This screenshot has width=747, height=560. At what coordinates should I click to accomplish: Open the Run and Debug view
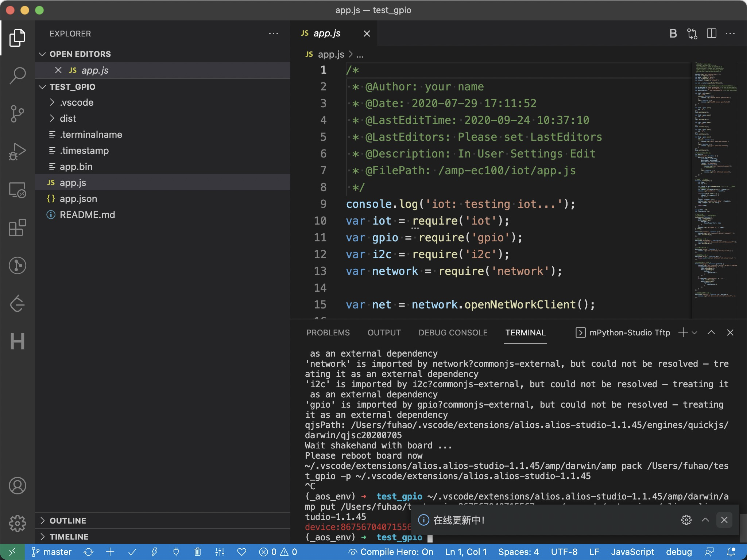17,151
